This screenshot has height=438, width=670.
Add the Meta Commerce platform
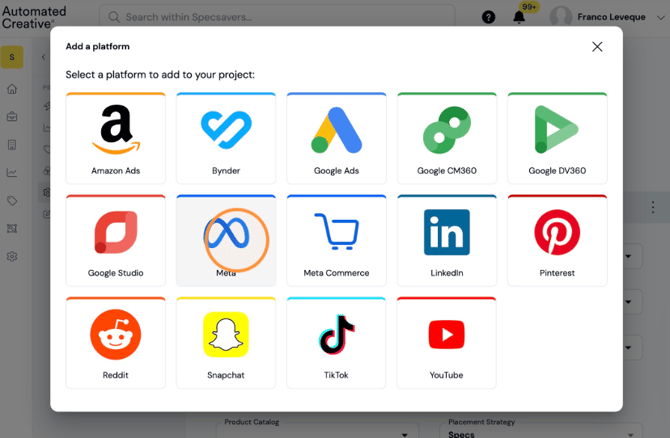pos(336,241)
